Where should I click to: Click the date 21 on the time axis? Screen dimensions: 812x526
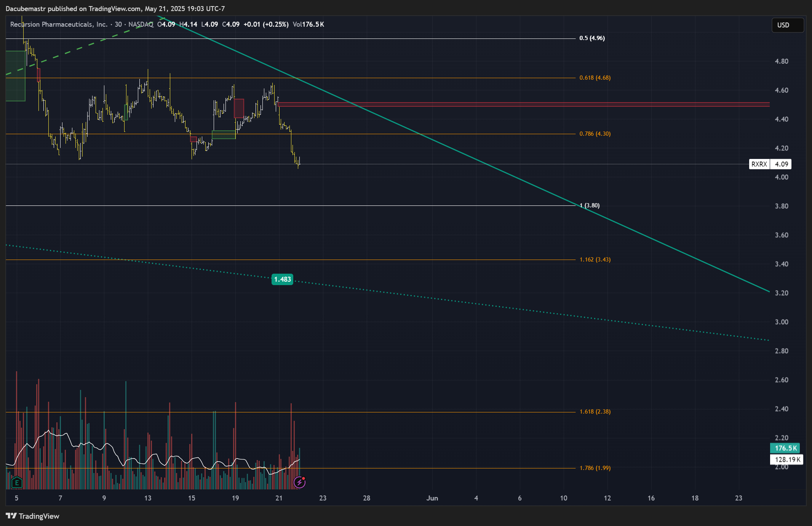[x=279, y=498]
